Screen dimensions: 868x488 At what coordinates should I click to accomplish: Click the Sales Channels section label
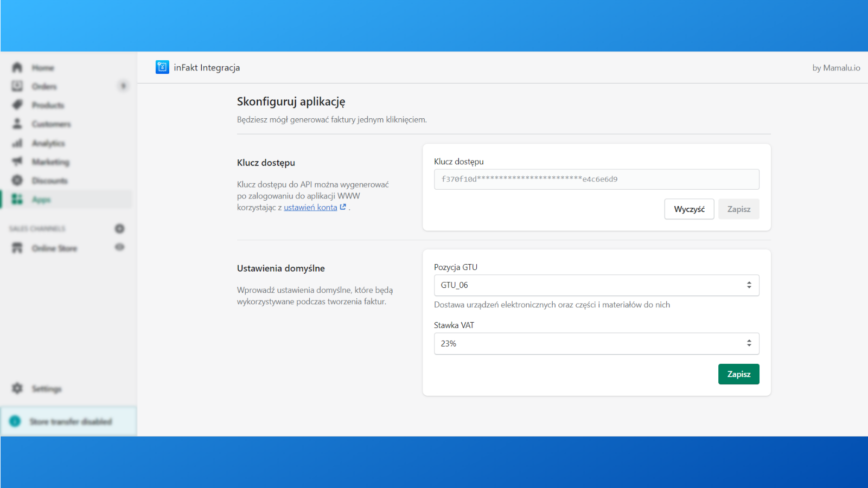click(37, 229)
